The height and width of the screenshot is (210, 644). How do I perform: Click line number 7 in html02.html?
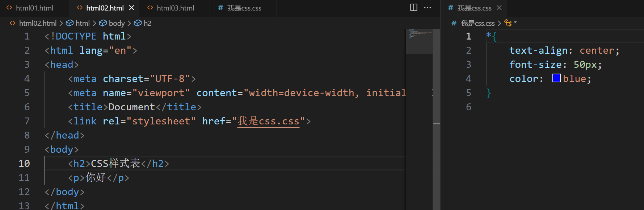(27, 121)
